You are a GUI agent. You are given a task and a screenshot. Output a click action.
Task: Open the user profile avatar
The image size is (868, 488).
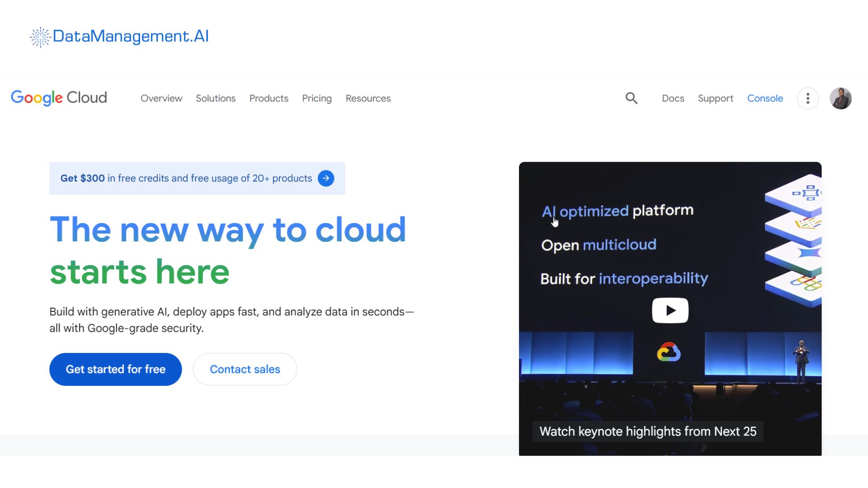pyautogui.click(x=840, y=98)
